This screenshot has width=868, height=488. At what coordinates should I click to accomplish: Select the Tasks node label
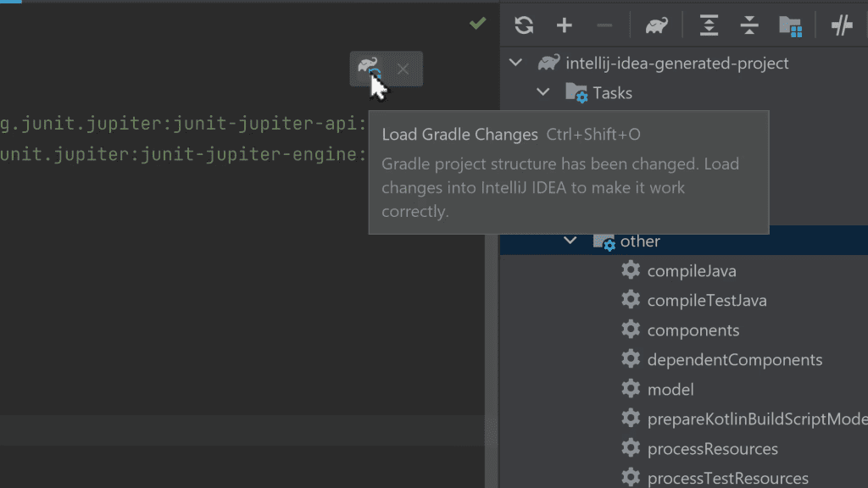pyautogui.click(x=613, y=92)
